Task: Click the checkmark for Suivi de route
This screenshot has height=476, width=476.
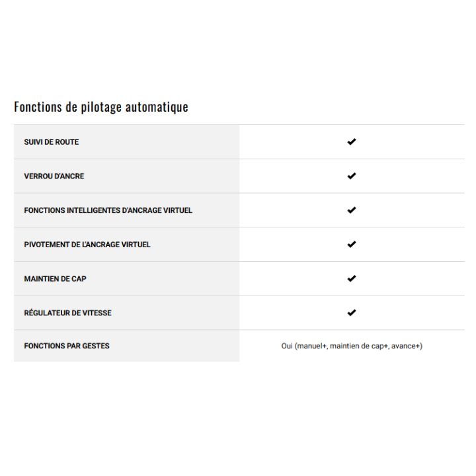Action: coord(352,142)
